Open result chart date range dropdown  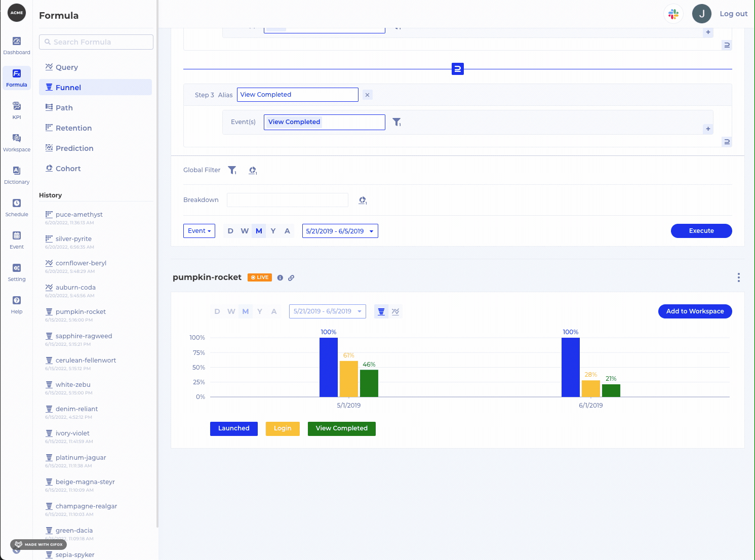328,311
